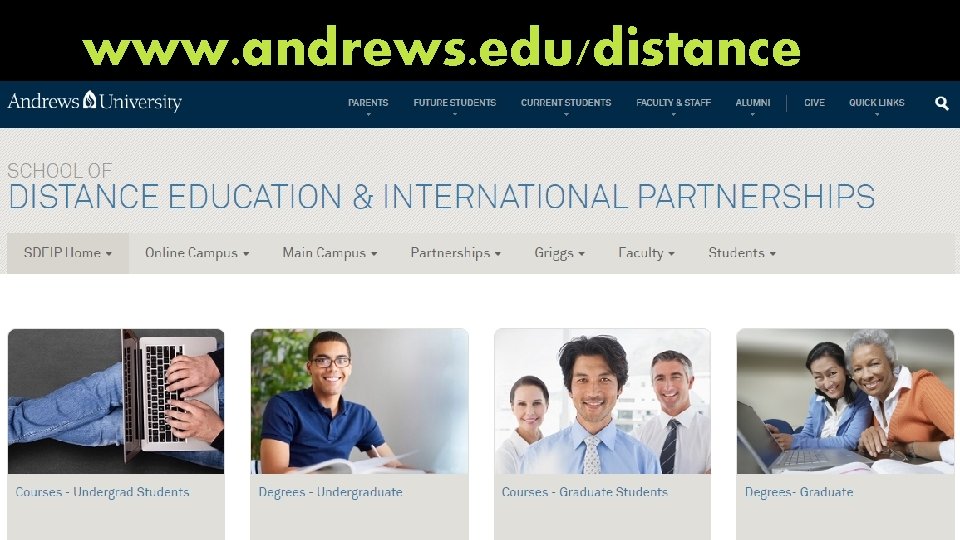Open the Students menu
Screen dimensions: 960x540
742,253
